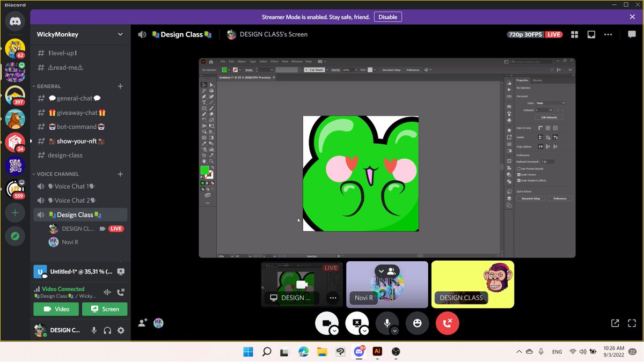Click Add a Server plus icon
This screenshot has width=644, height=362.
[x=15, y=213]
